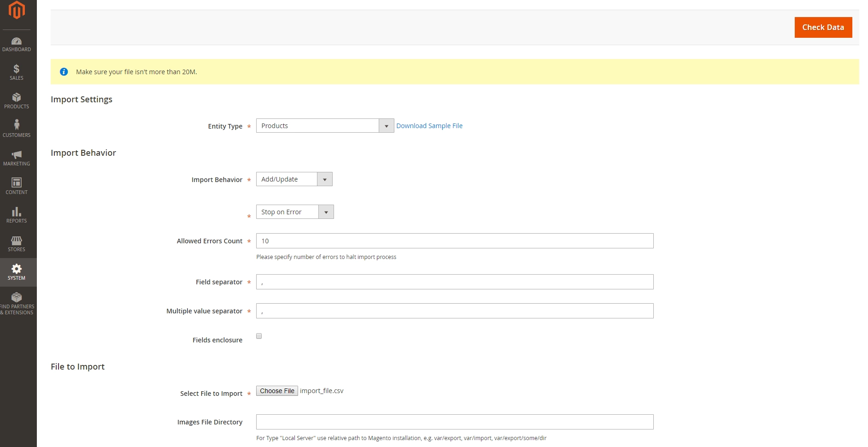Click the Import Behavior section heading

coord(83,153)
